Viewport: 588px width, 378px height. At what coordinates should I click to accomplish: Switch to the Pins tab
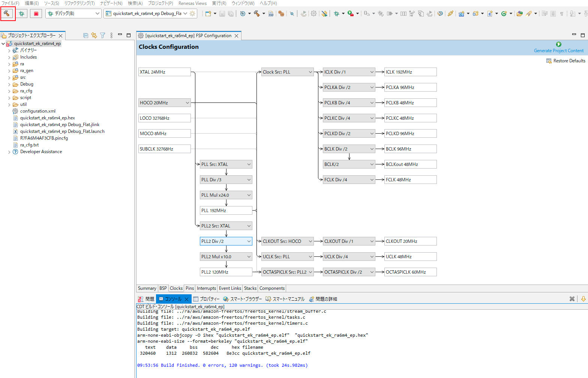click(x=190, y=288)
